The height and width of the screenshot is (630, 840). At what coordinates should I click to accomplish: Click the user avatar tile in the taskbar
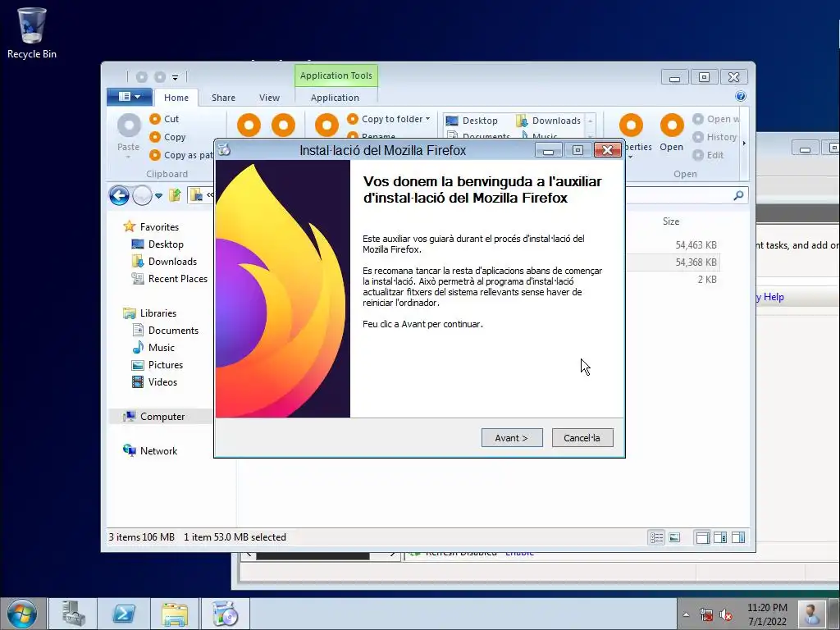pyautogui.click(x=811, y=614)
